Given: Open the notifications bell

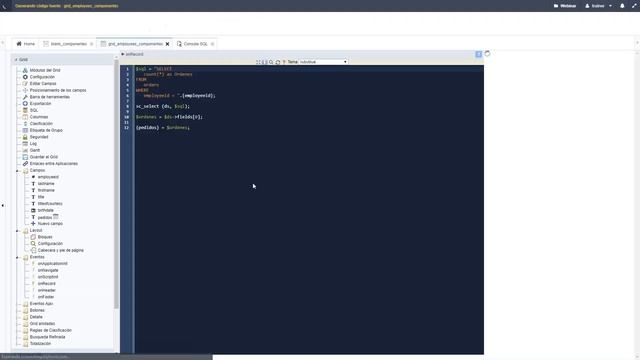Looking at the screenshot, I should (622, 6).
